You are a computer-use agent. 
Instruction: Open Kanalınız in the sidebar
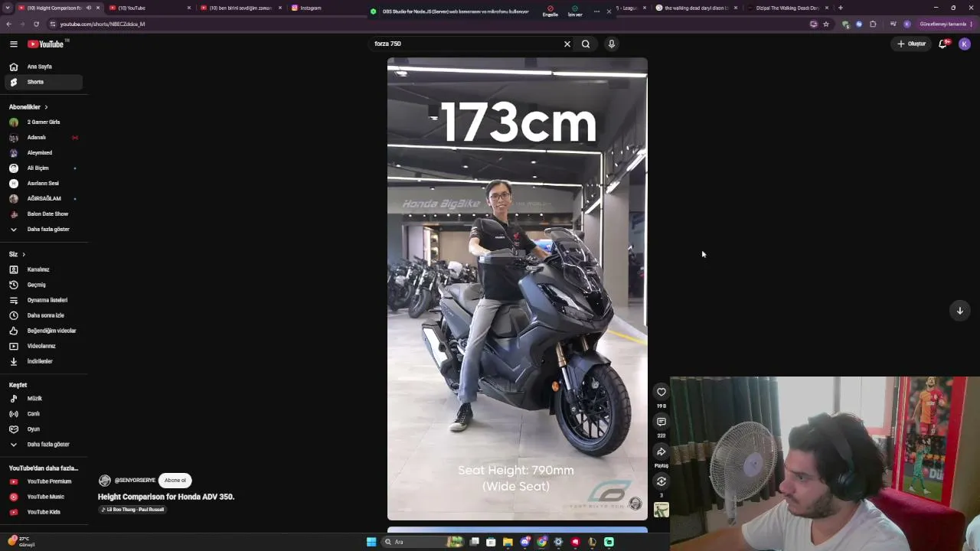pos(44,269)
